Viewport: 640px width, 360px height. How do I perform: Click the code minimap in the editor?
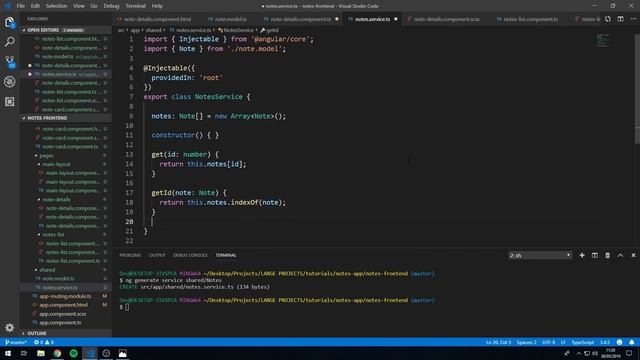pyautogui.click(x=602, y=40)
